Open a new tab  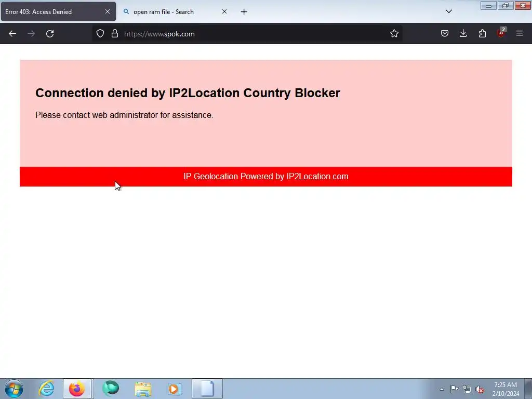click(x=244, y=12)
